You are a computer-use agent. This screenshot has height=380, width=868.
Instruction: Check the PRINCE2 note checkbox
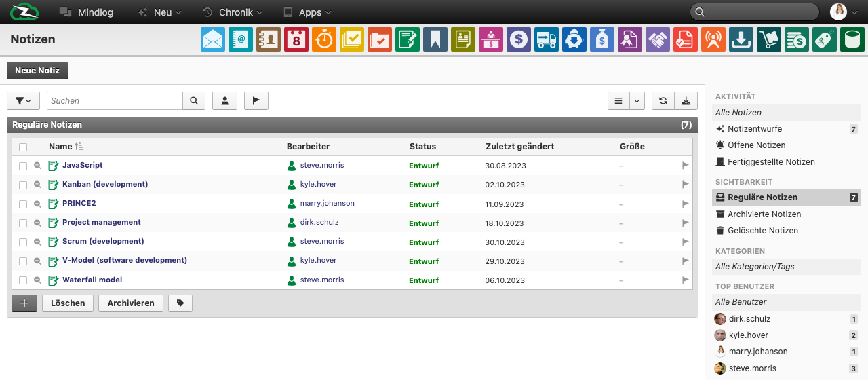pyautogui.click(x=23, y=204)
